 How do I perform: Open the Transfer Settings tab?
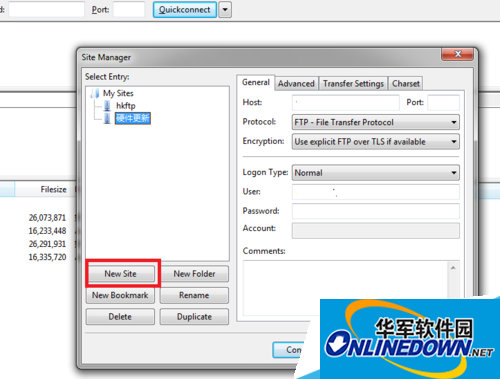353,84
